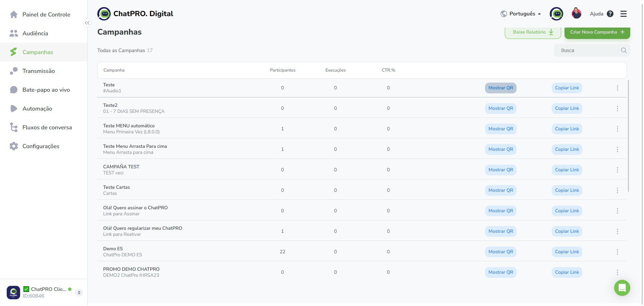This screenshot has height=306, width=644.
Task: Click the Participantes column header
Action: point(282,70)
